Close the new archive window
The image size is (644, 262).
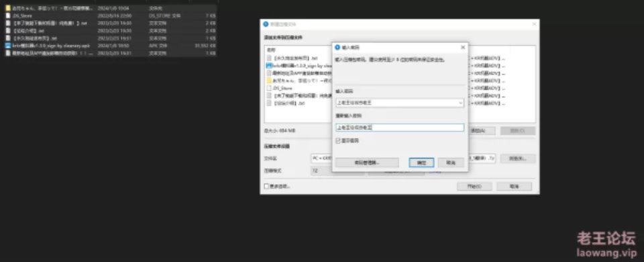[x=534, y=24]
